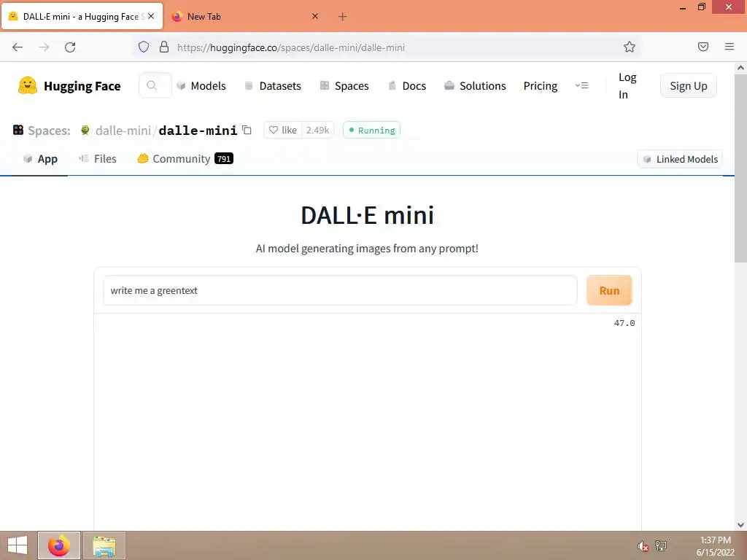This screenshot has height=560, width=747.
Task: Select the Files tab
Action: 98,159
